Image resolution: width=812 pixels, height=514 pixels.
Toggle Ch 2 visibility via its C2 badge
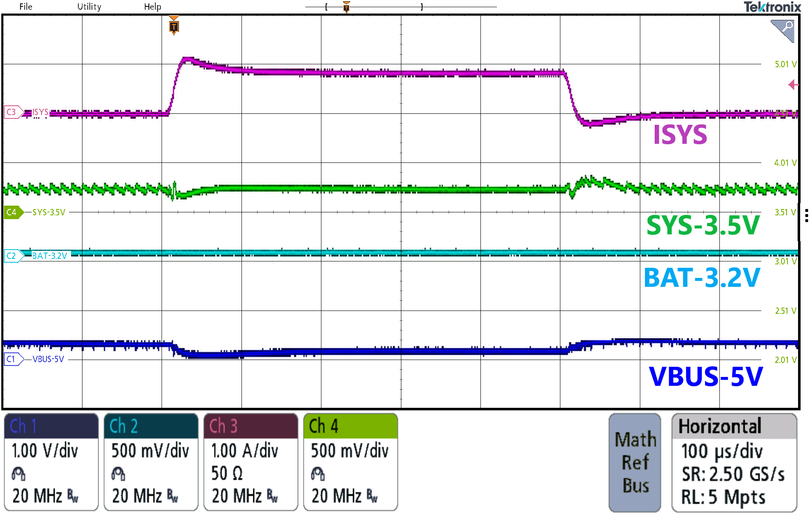(12, 256)
